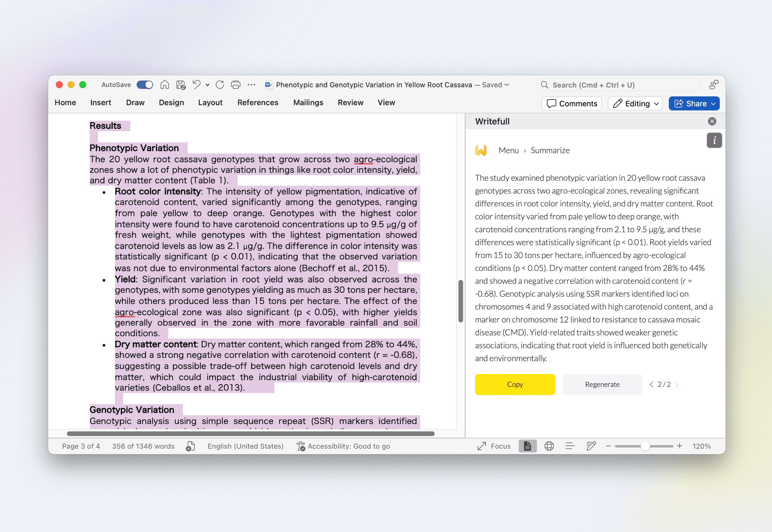
Task: Open the Writefull info icon
Action: coord(714,140)
